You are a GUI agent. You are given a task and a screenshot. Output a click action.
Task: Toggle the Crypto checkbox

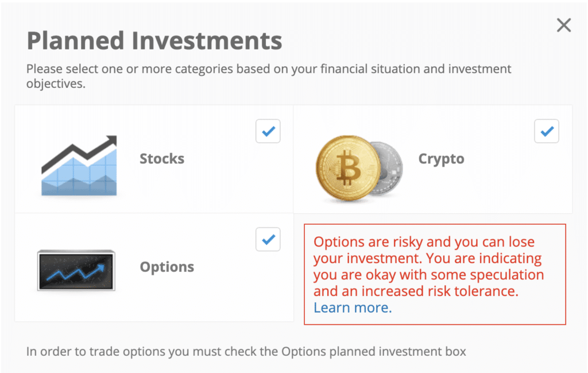(547, 131)
